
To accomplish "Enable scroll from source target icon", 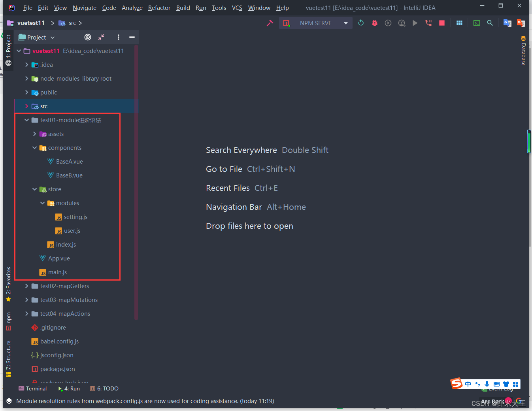I will click(x=87, y=37).
